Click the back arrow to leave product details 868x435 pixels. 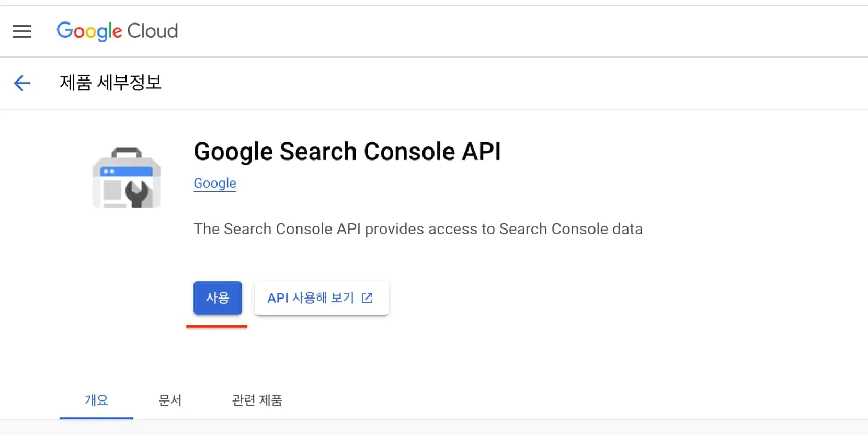[x=22, y=83]
